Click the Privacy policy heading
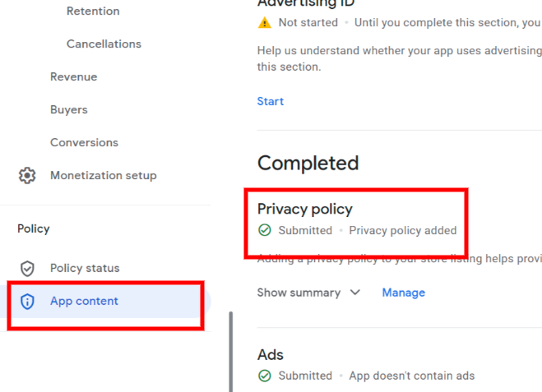The image size is (542, 392). coord(304,209)
